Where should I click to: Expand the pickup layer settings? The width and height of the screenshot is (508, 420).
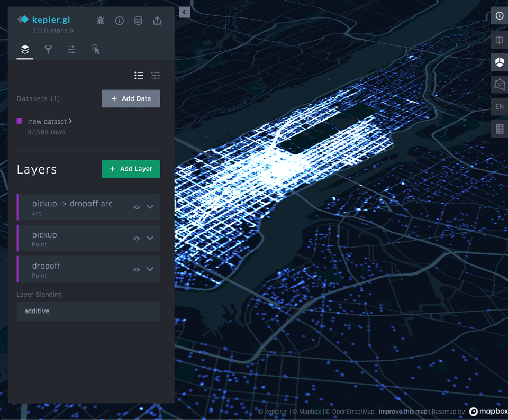150,239
